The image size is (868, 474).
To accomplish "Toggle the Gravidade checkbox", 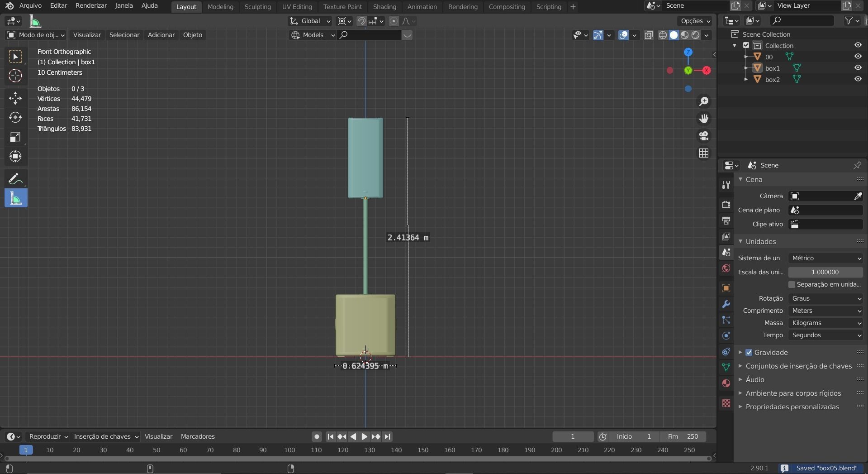I will [x=749, y=352].
